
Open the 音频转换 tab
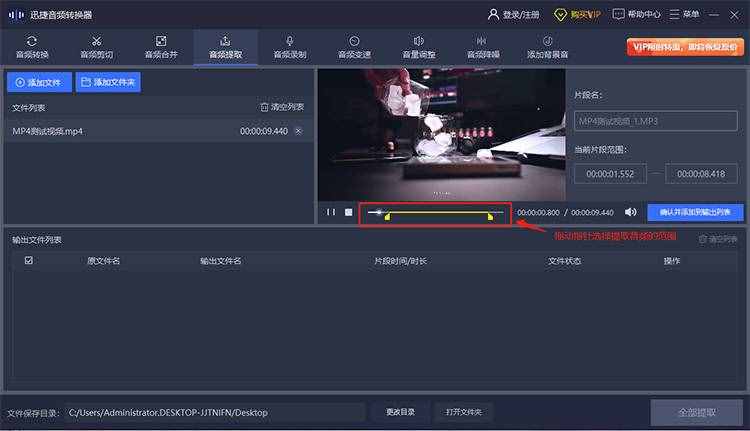pyautogui.click(x=32, y=47)
